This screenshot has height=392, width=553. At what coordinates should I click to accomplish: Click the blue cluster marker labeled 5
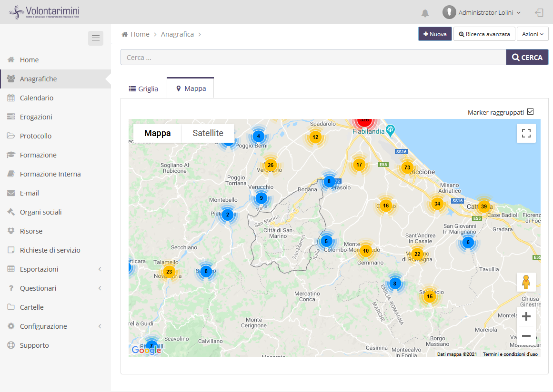(326, 241)
